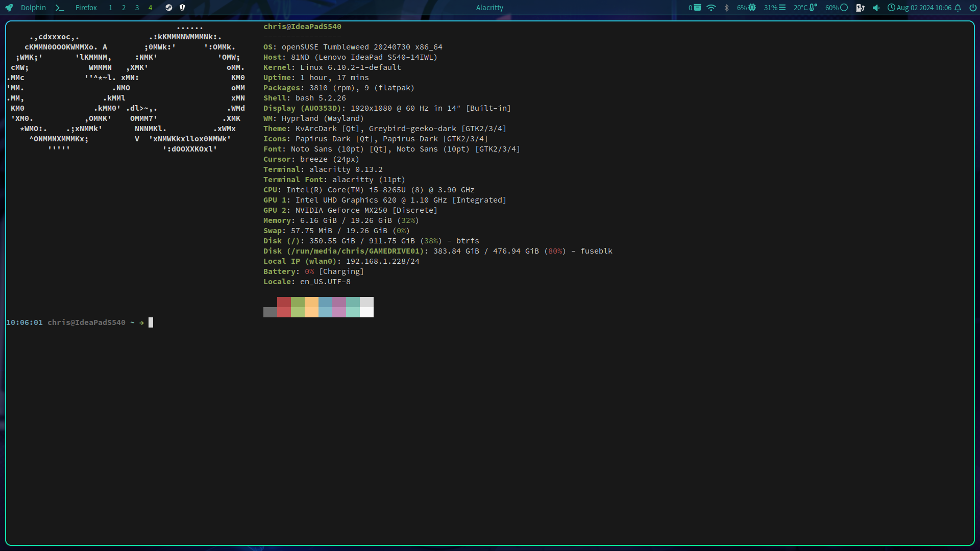
Task: Click the 6% CPU usage indicator
Action: tap(746, 8)
